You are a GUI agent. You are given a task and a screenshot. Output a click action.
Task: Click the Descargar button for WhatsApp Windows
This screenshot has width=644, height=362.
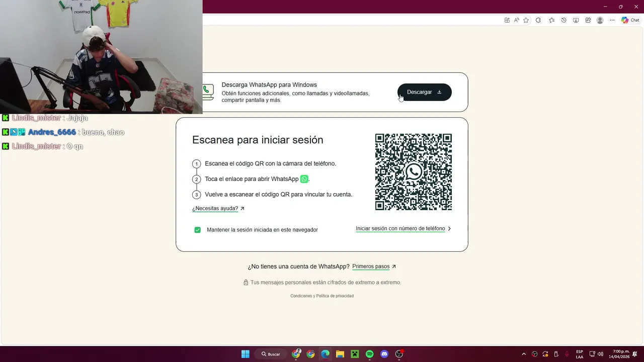(x=424, y=92)
